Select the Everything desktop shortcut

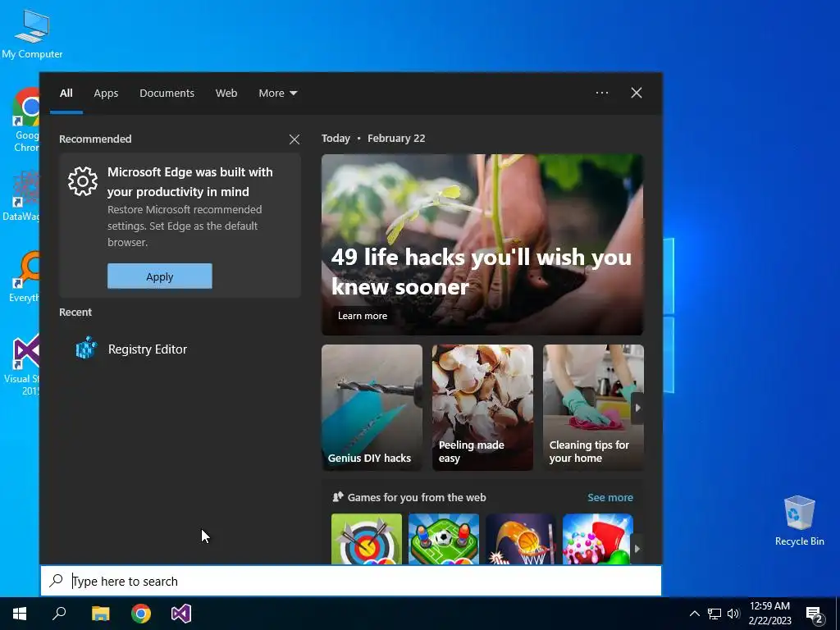click(x=24, y=277)
